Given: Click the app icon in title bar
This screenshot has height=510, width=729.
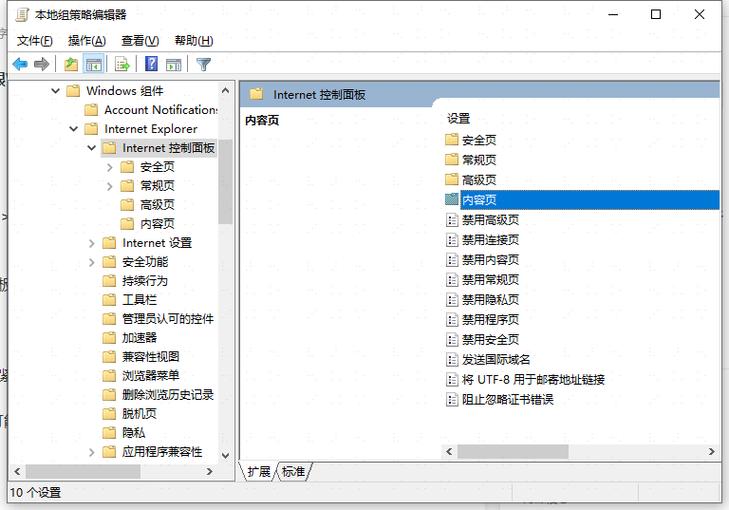Looking at the screenshot, I should pos(22,15).
